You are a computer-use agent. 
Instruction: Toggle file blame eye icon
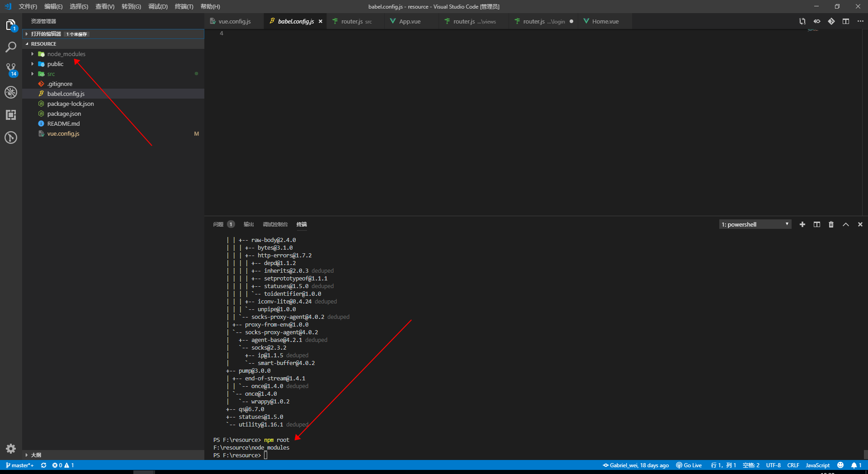[817, 21]
